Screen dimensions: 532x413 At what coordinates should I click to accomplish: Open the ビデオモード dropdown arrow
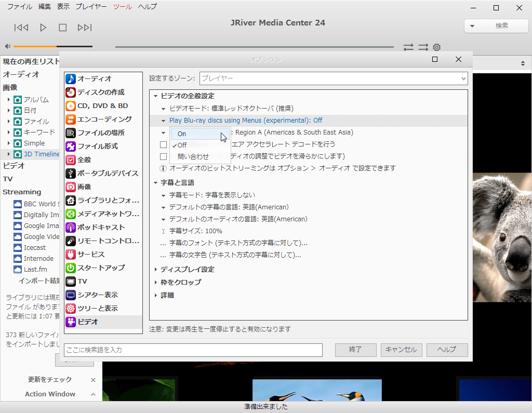[x=163, y=109]
